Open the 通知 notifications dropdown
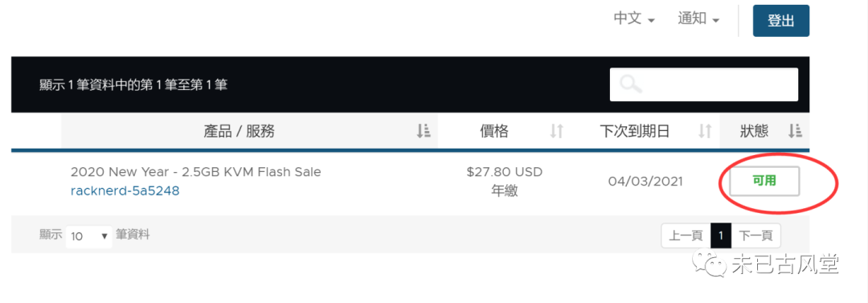Viewport: 868px width, 303px height. tap(698, 18)
